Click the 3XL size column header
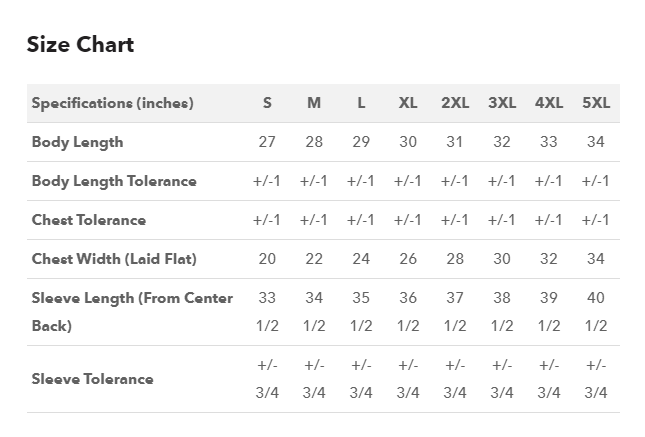 point(502,103)
